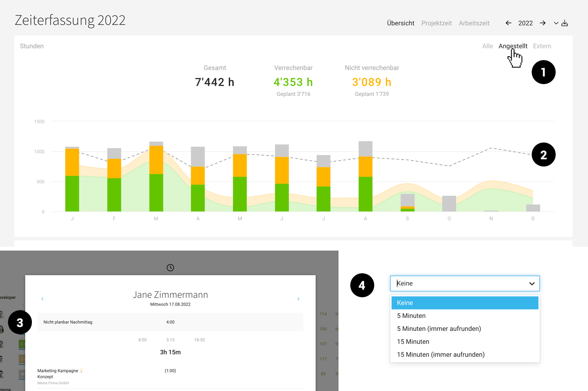Select the 15 Minuten option
This screenshot has height=391, width=588.
(x=465, y=342)
